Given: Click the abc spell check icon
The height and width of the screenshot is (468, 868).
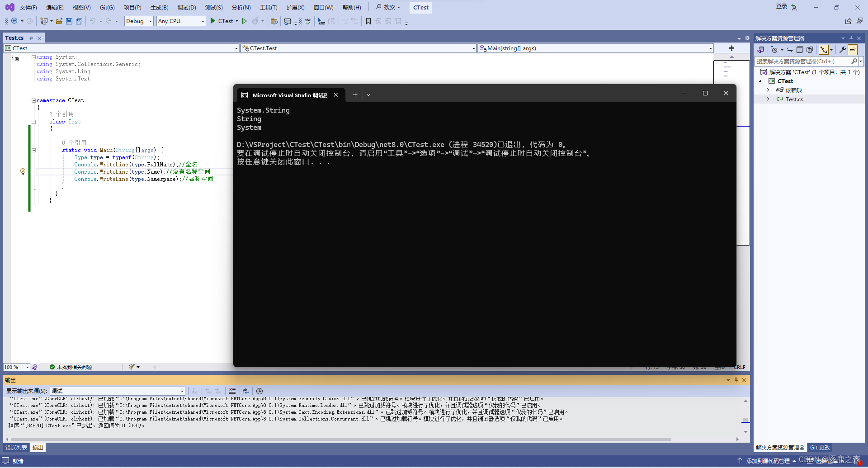Looking at the screenshot, I should (x=308, y=21).
